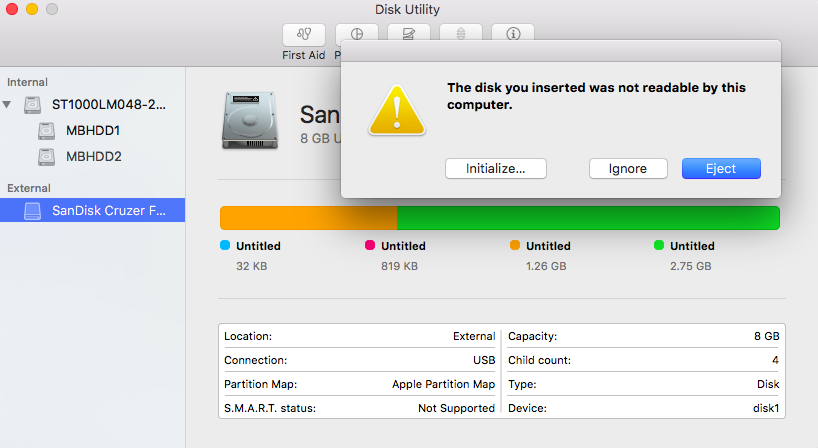The image size is (818, 448).
Task: Select the '2.75 GB' size text
Action: coord(691,267)
